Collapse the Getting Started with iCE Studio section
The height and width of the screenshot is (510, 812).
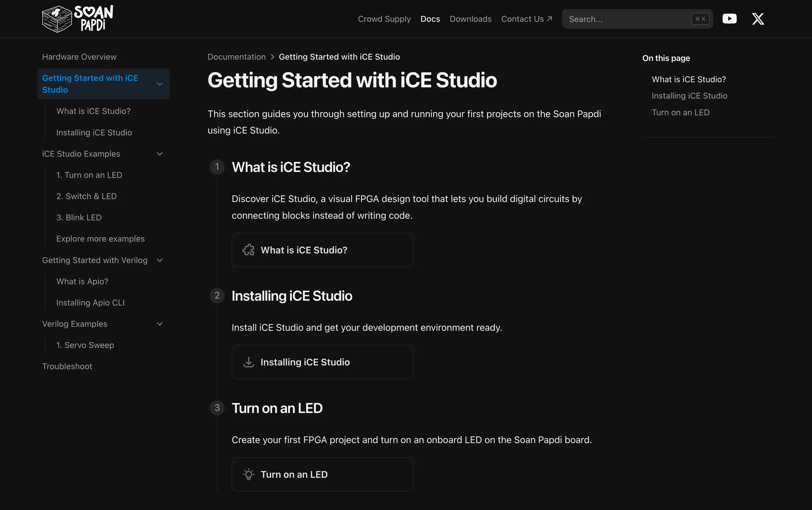160,84
